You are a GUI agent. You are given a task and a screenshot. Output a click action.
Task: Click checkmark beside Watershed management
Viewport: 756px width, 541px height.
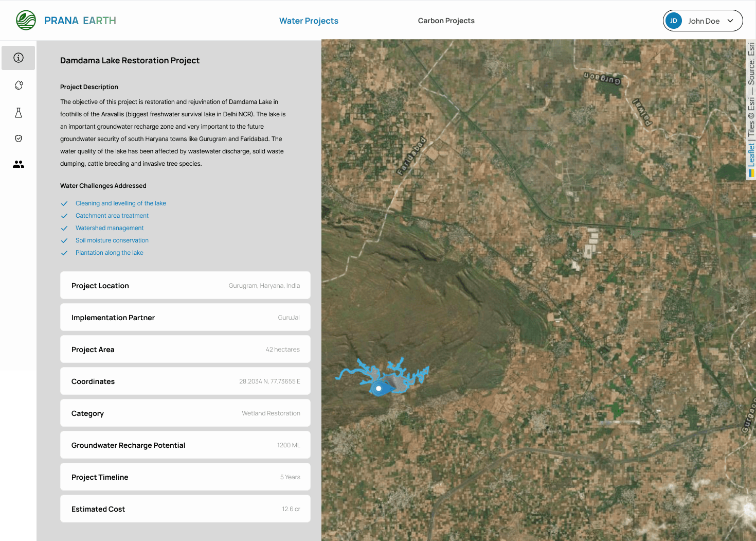click(x=64, y=228)
